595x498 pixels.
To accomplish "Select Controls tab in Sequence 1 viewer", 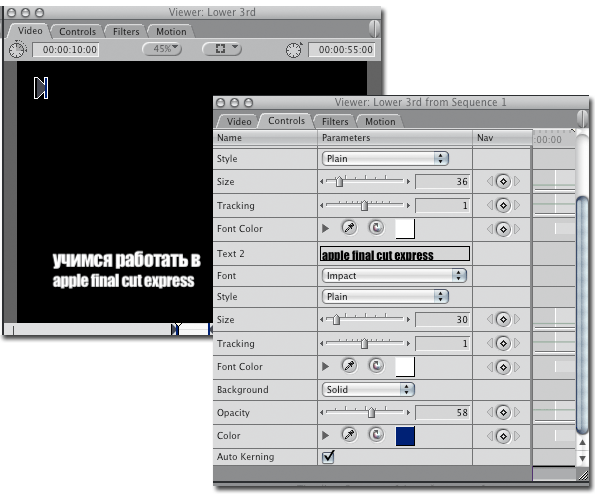I will 286,121.
